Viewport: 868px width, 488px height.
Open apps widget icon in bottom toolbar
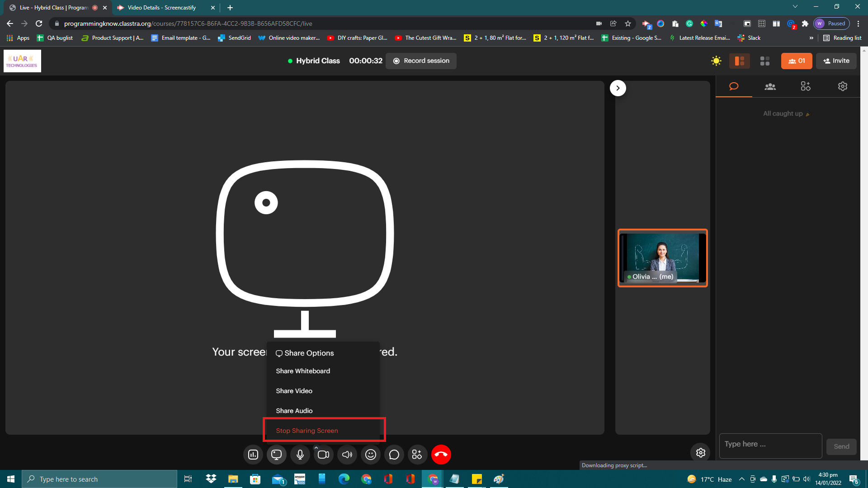click(x=417, y=455)
